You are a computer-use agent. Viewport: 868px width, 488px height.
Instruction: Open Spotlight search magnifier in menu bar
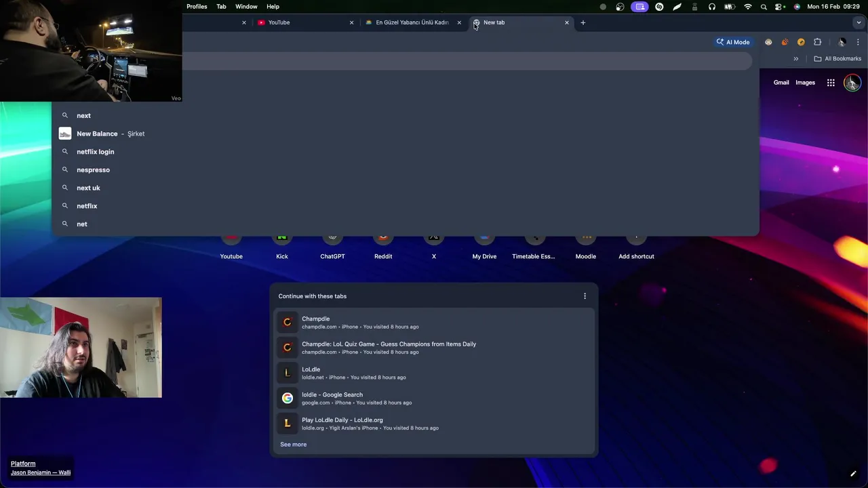coord(764,6)
